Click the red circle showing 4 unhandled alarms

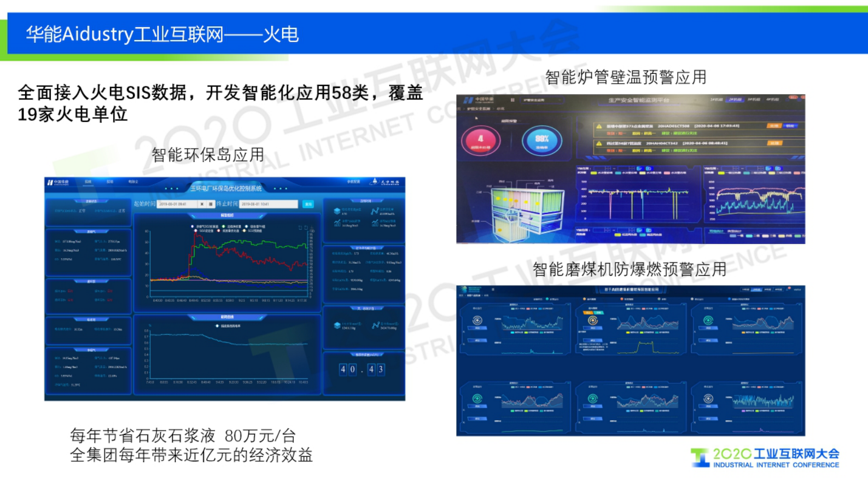point(481,141)
